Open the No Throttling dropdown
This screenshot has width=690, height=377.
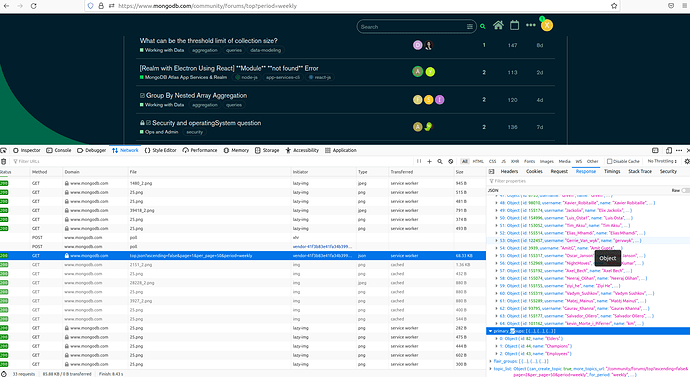[662, 161]
